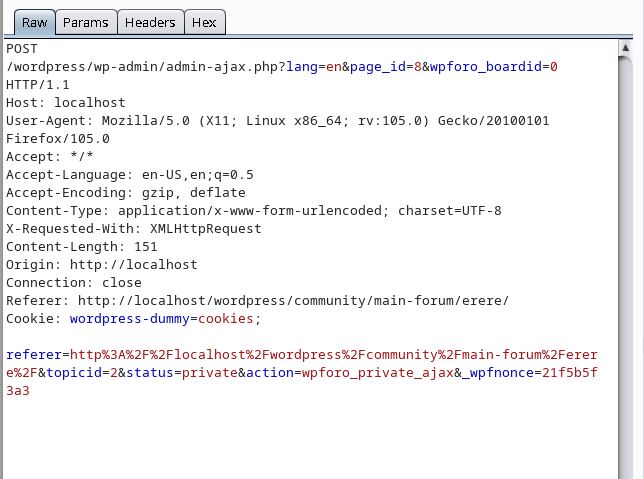Click the Accept-Language header line
644x479 pixels.
point(130,175)
